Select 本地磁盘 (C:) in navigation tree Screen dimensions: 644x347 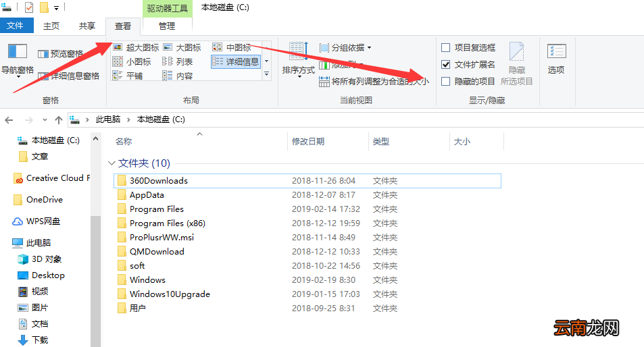coord(49,140)
